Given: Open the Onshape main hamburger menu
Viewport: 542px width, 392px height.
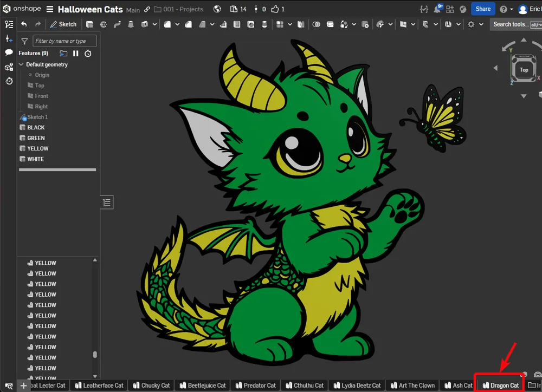Looking at the screenshot, I should pos(50,9).
